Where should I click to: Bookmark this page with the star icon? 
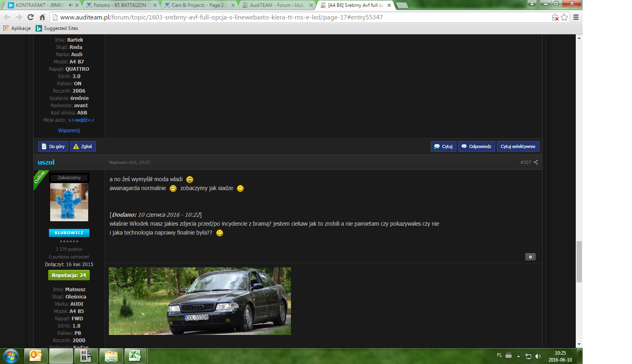[564, 17]
